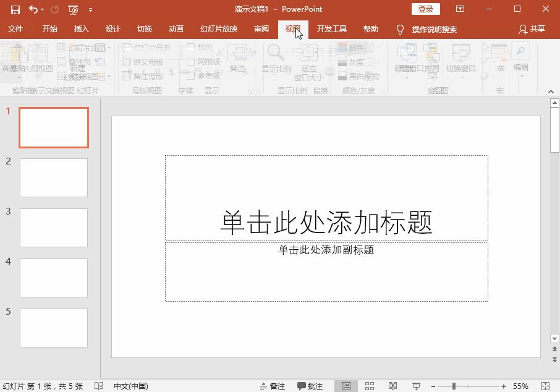Open Reading View via status bar icon
This screenshot has height=392, width=560.
393,386
